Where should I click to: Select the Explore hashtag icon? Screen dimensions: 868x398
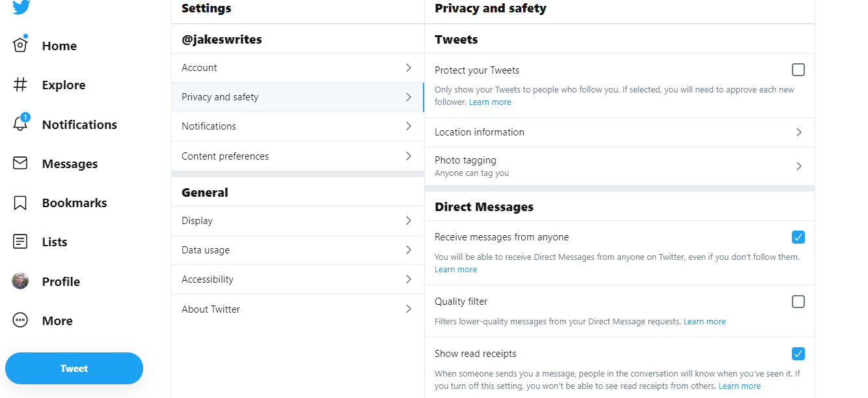tap(20, 85)
